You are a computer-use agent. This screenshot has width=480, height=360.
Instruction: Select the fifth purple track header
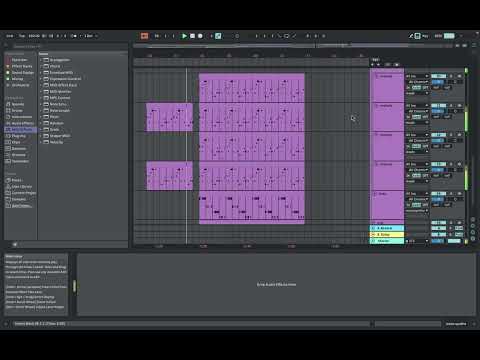(387, 205)
